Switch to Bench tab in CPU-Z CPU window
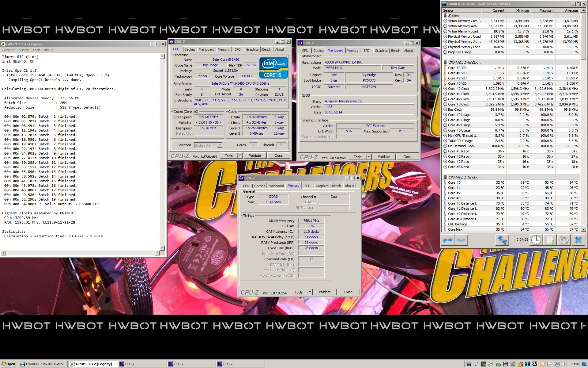 click(266, 49)
